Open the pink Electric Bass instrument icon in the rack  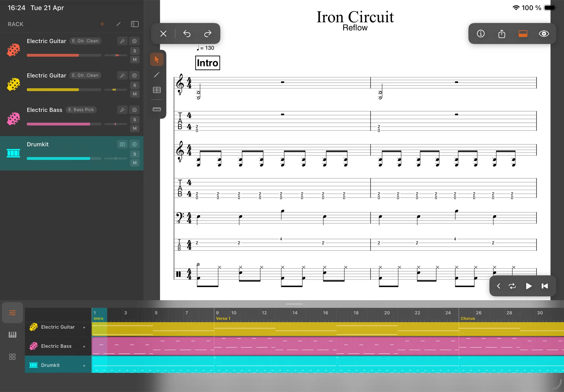pyautogui.click(x=13, y=119)
